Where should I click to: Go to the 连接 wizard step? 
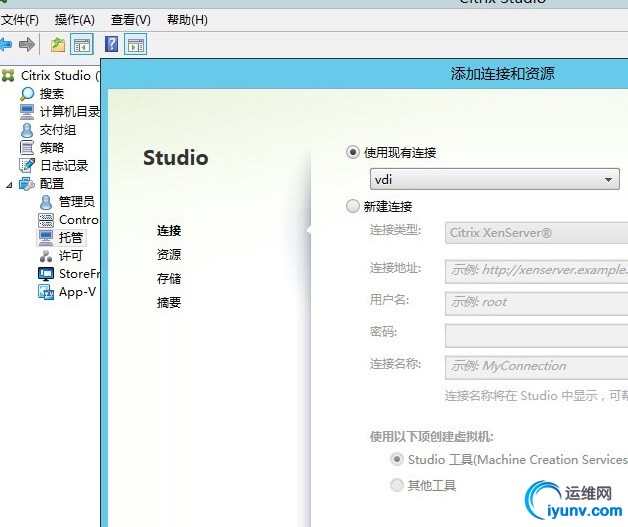coord(169,230)
